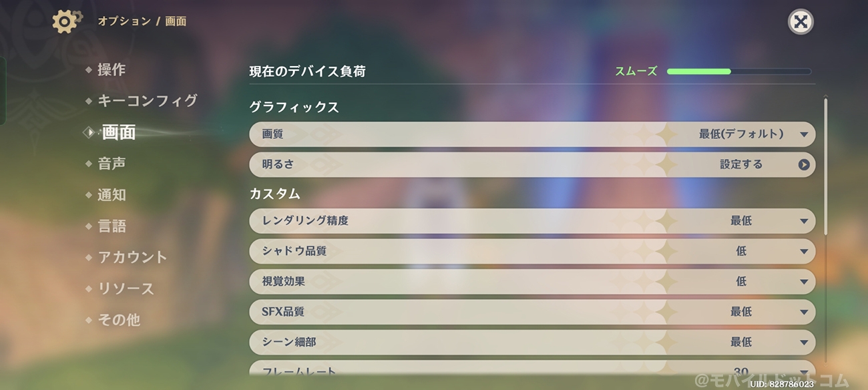
Task: Select the その他 settings section
Action: click(118, 320)
